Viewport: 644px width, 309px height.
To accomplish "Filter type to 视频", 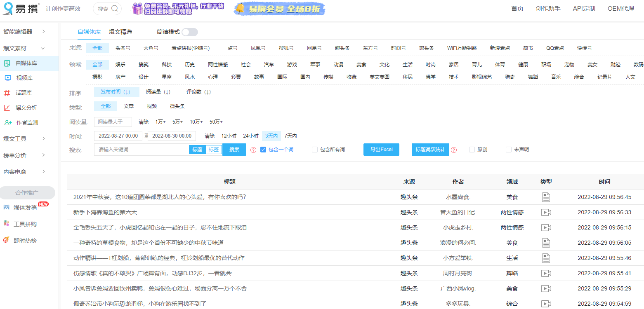I will 152,106.
